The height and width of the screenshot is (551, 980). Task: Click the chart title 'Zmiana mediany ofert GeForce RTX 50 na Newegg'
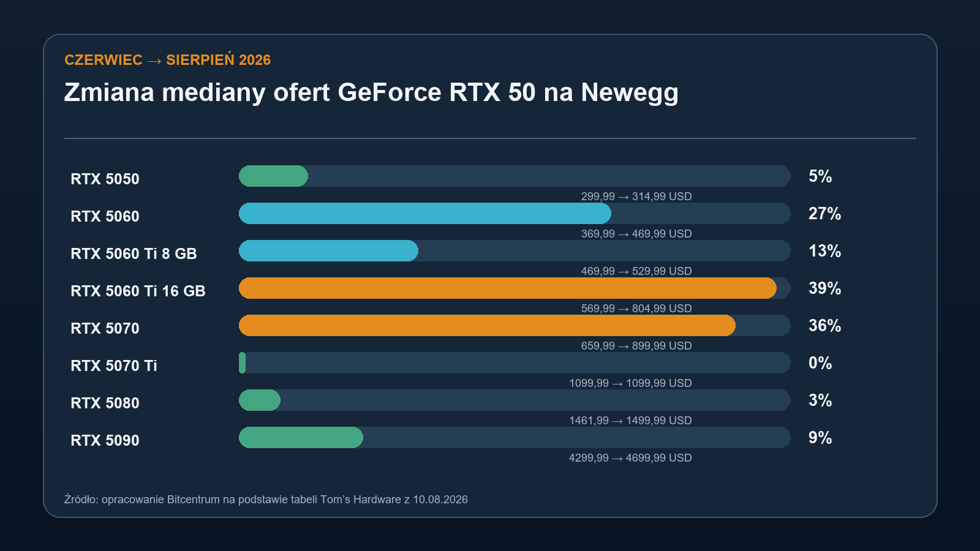click(x=371, y=92)
